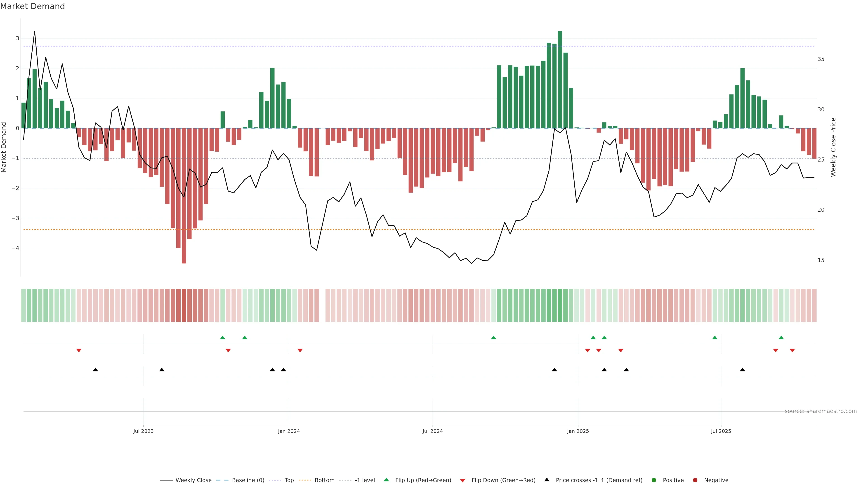The width and height of the screenshot is (868, 488).
Task: Click red flip-down marker just after Jan 2024
Action: point(300,351)
